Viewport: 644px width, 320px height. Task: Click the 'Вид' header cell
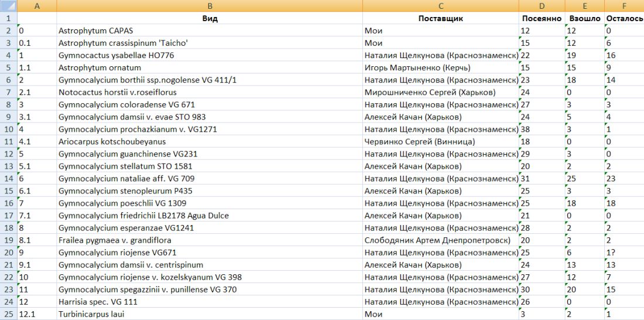coord(210,18)
